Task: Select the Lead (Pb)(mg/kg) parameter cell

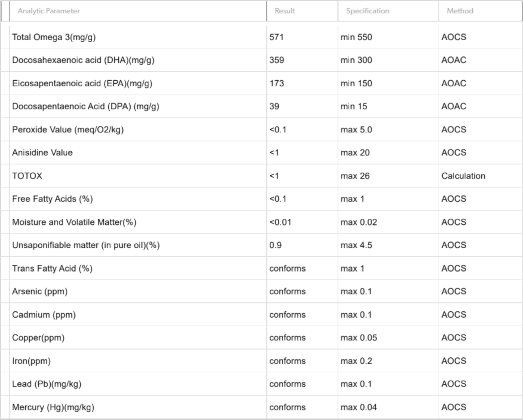Action: [47, 384]
